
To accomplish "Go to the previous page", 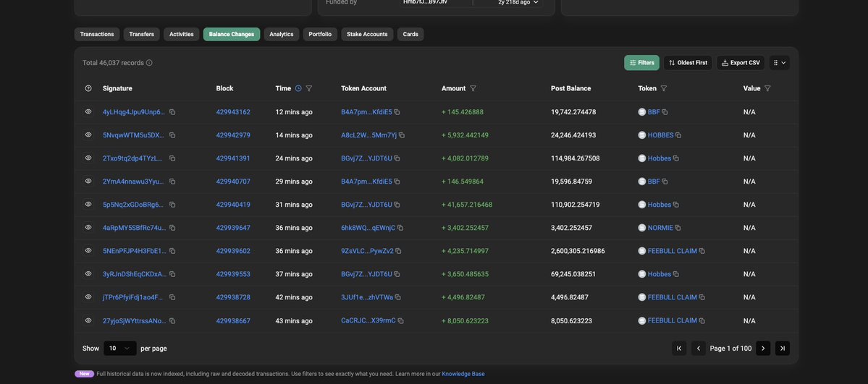I will tap(699, 349).
